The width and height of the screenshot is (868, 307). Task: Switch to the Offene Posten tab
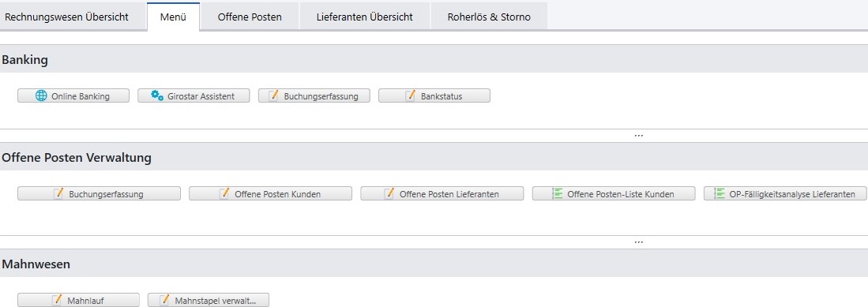(x=250, y=17)
